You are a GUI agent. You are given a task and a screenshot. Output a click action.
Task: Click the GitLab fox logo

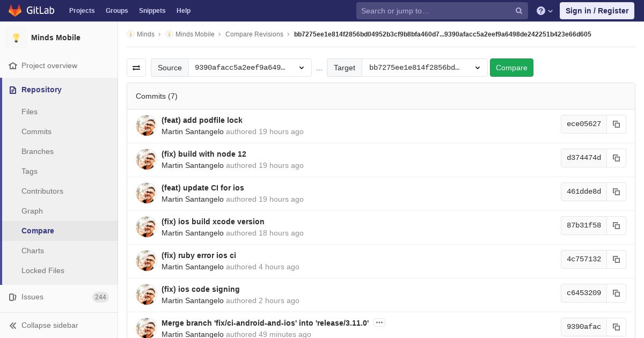coord(15,11)
